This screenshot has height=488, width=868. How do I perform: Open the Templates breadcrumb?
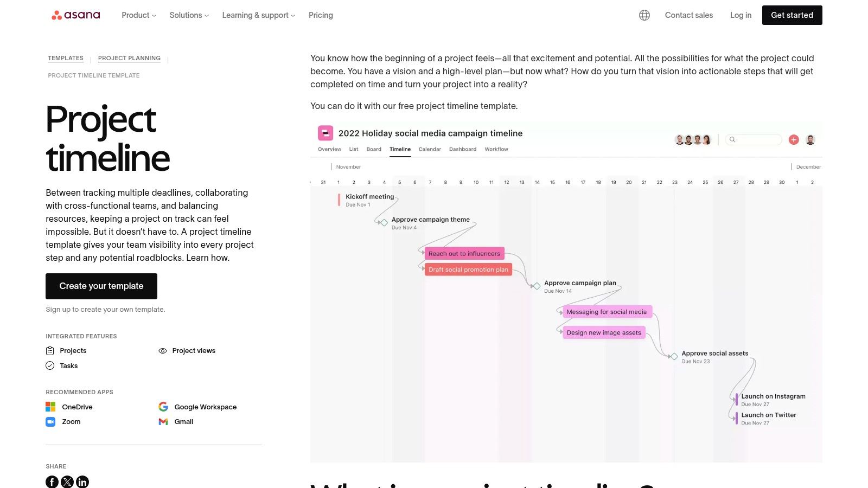tap(66, 58)
